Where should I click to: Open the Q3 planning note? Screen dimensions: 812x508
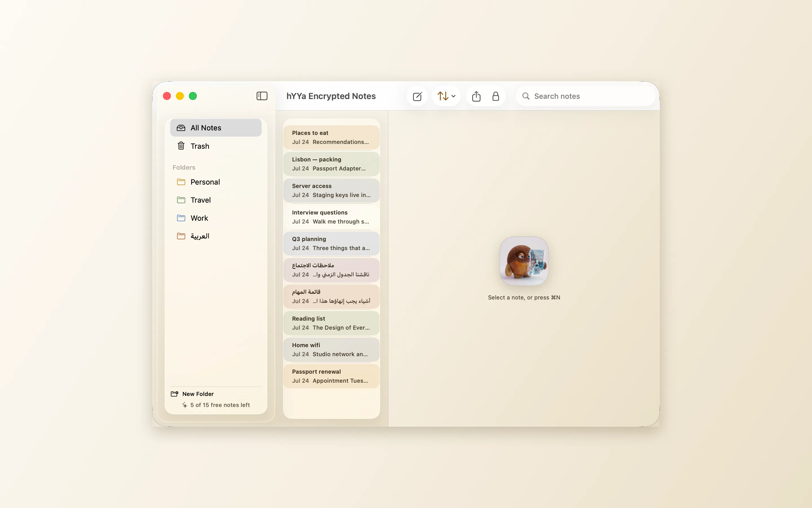pyautogui.click(x=331, y=244)
